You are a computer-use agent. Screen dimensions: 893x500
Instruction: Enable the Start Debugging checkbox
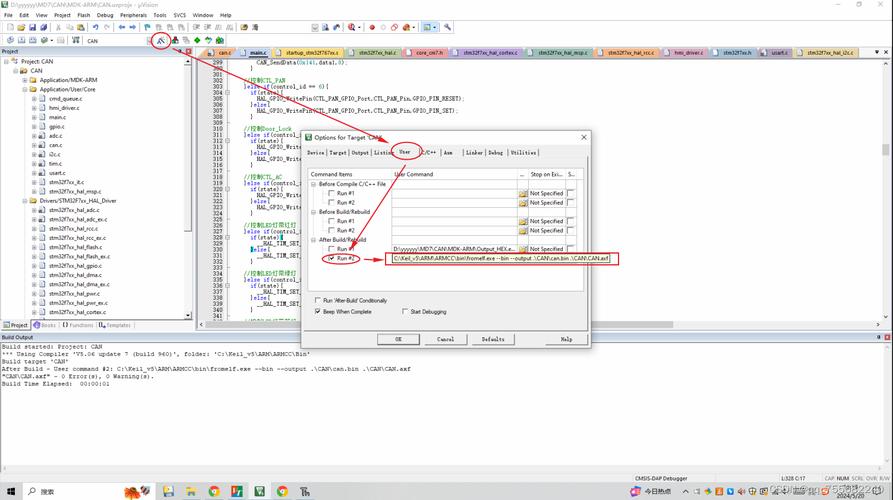pyautogui.click(x=405, y=311)
